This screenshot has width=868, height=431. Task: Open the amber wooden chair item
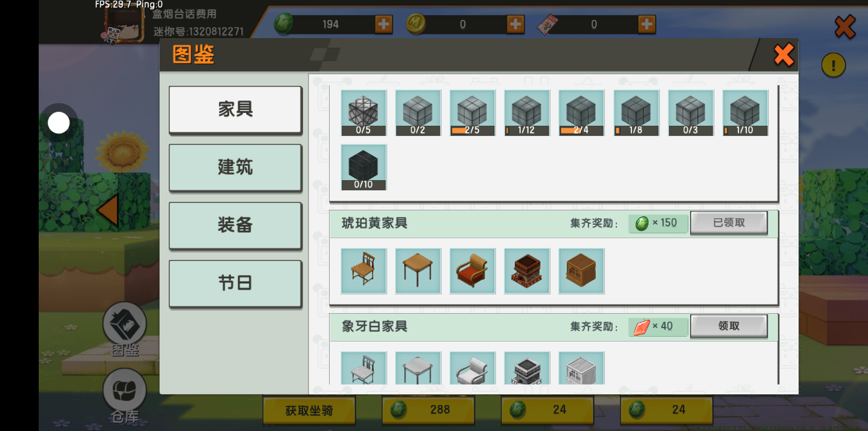tap(364, 271)
